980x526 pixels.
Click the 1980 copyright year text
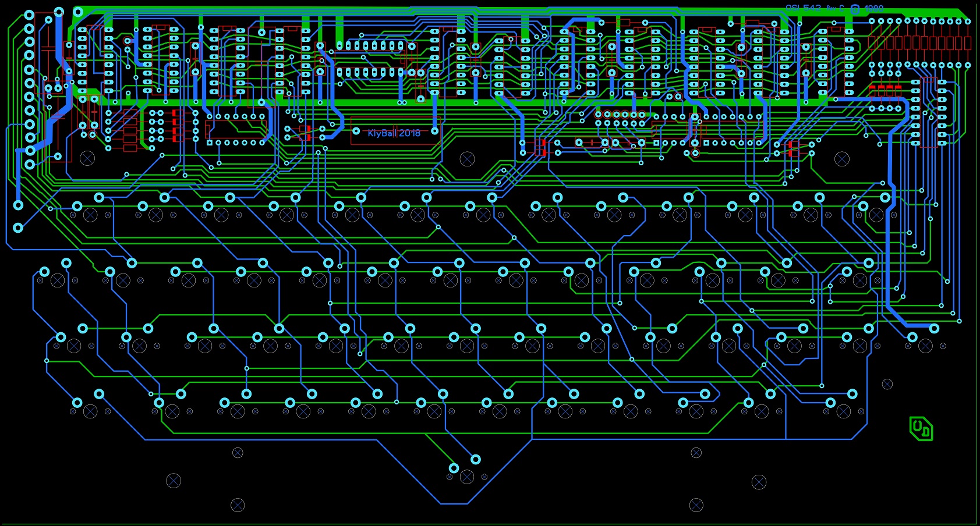[x=873, y=9]
